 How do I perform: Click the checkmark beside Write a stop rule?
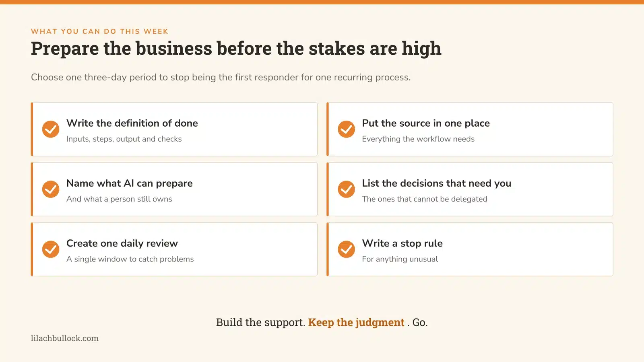point(346,249)
